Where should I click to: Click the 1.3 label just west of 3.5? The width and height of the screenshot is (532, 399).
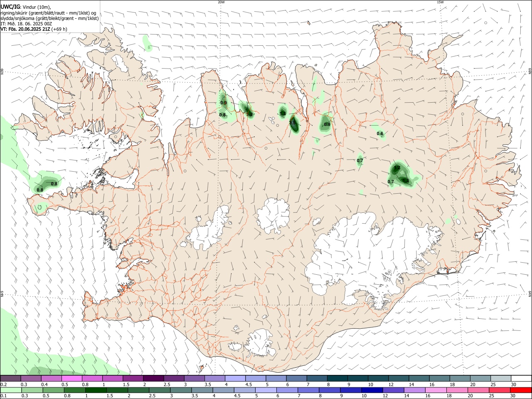(283, 113)
